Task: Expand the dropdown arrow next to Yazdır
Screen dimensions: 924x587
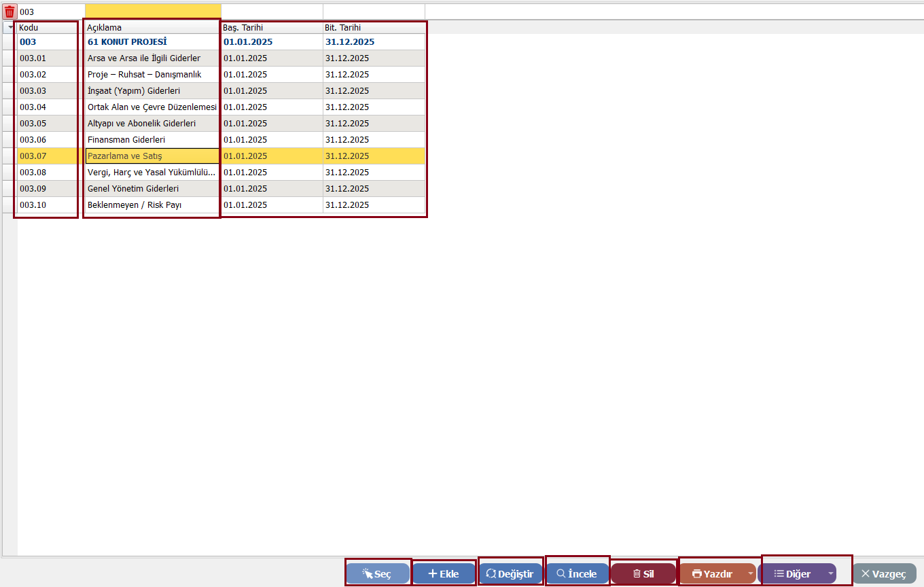Action: 751,573
